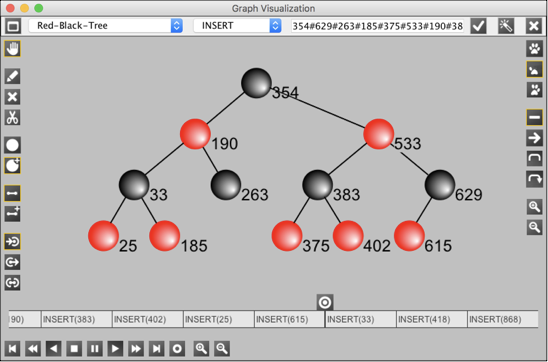548x362 pixels.
Task: Click the black node 383
Action: [318, 185]
